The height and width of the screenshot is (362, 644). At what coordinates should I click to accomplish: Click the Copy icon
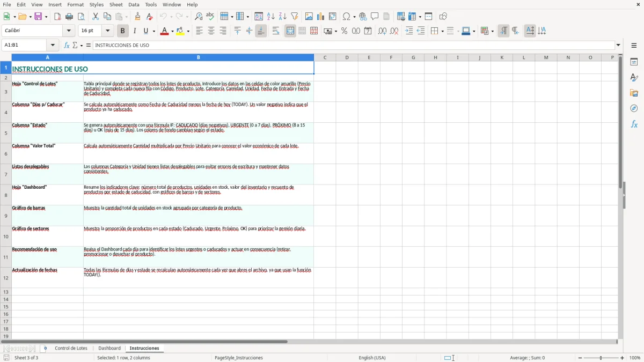coord(107,17)
